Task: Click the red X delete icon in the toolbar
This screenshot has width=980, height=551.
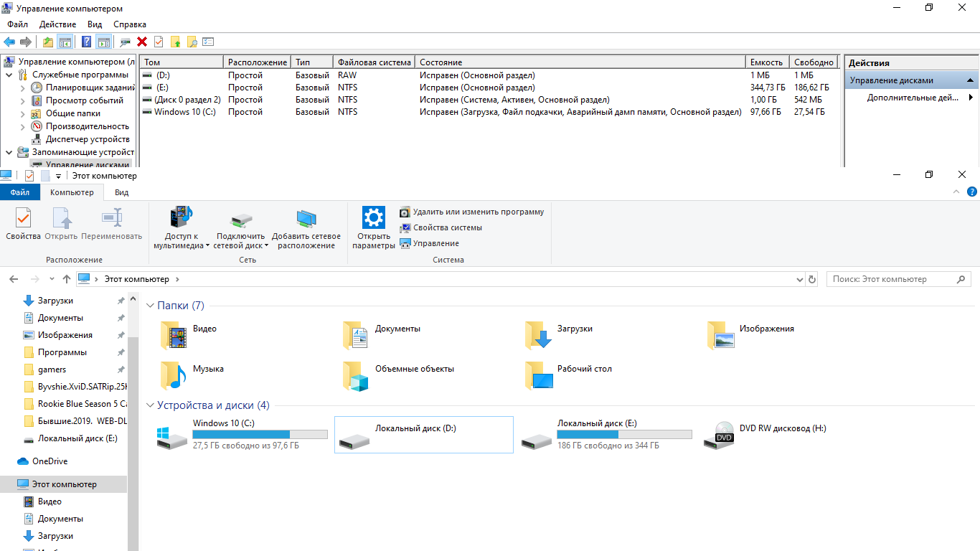Action: (142, 42)
